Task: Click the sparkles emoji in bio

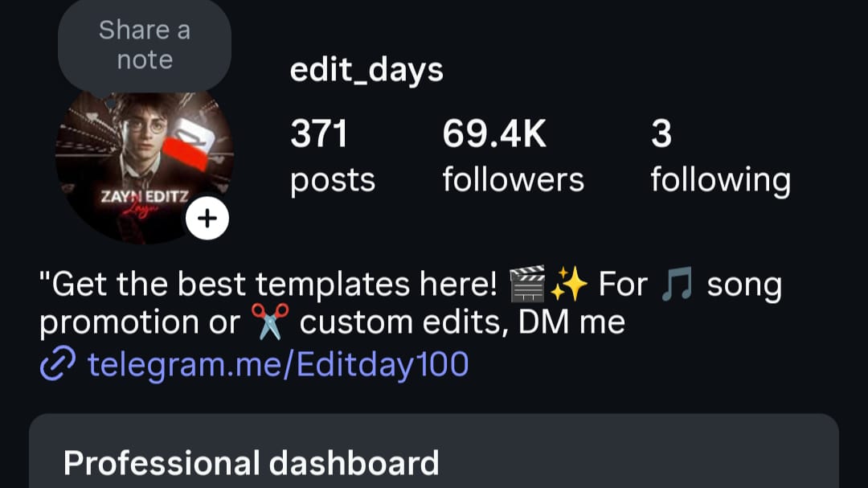Action: pos(569,284)
